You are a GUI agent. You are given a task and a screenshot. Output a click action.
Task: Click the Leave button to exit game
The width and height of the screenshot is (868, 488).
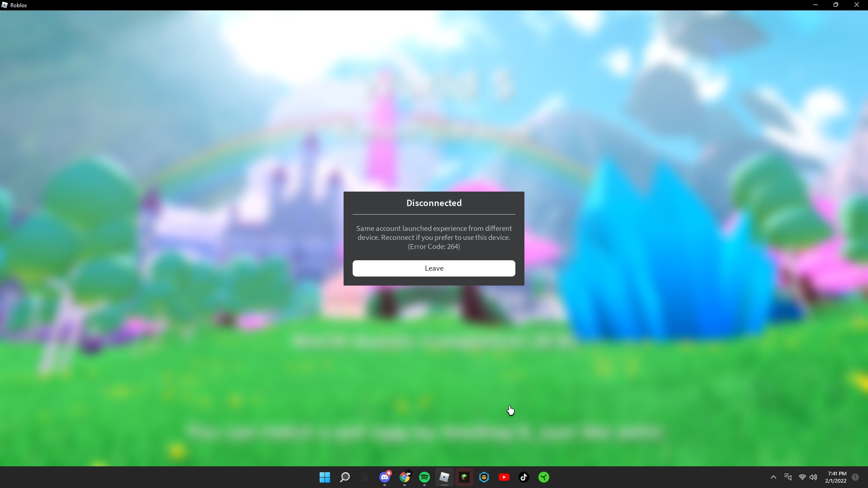434,268
